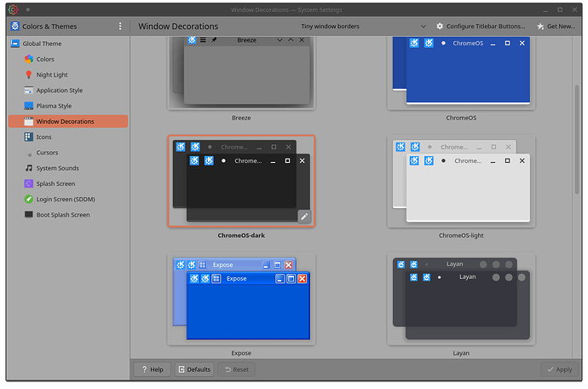This screenshot has height=389, width=588.
Task: Open the Tiny window borders dropdown
Action: click(x=364, y=26)
